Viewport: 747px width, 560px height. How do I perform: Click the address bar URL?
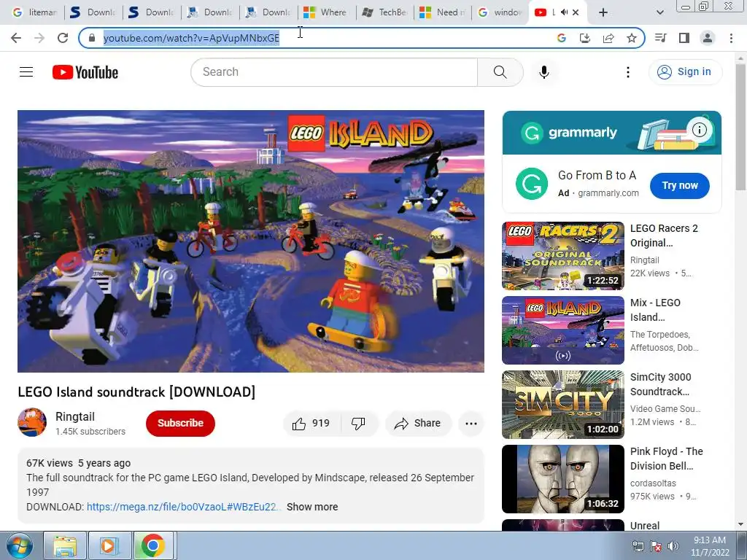pos(191,38)
